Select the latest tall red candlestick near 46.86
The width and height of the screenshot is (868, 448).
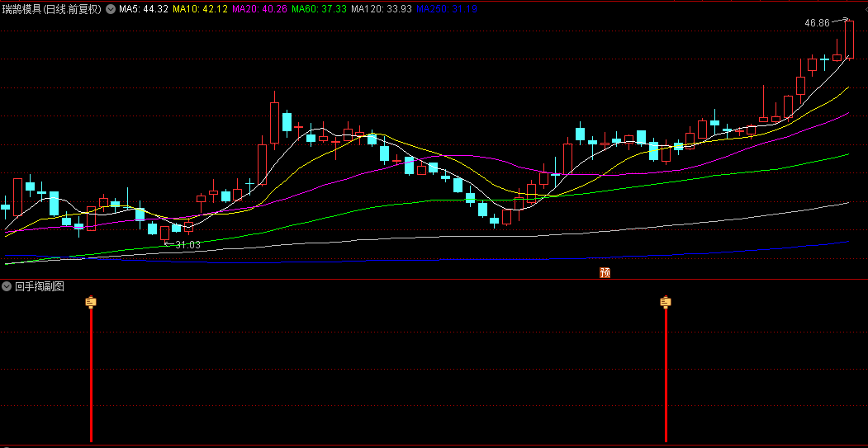(x=849, y=39)
